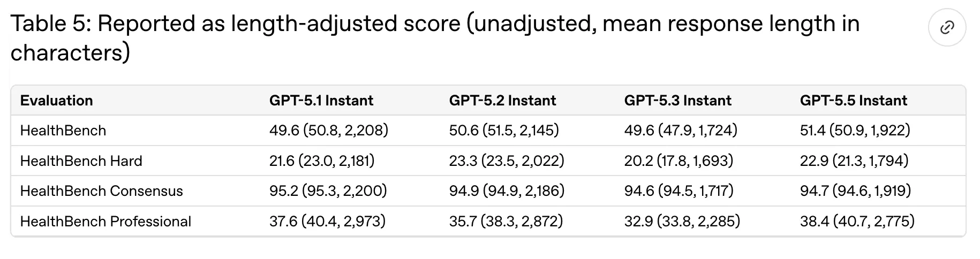Click the HealthBench Professional row label
Image resolution: width=980 pixels, height=259 pixels.
coord(105,222)
